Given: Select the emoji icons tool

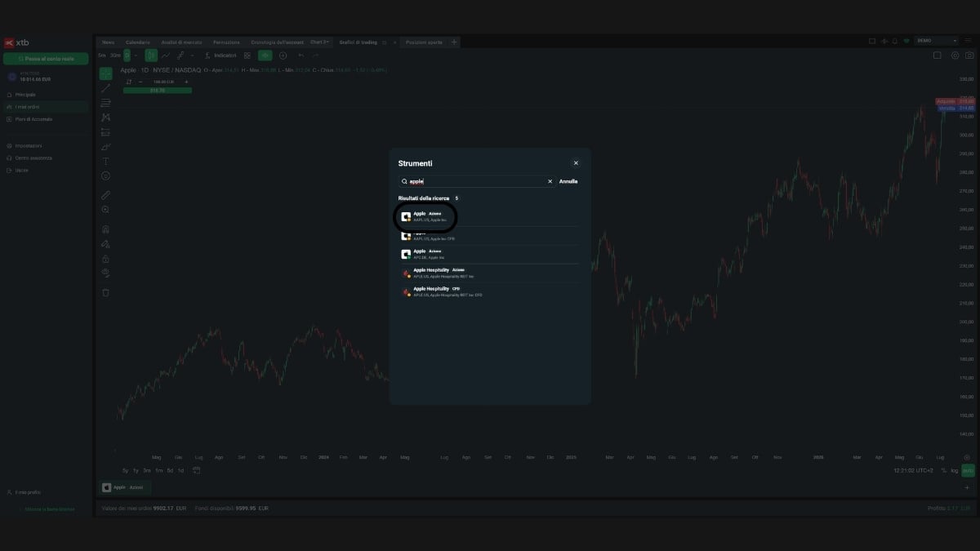Looking at the screenshot, I should pos(105,176).
